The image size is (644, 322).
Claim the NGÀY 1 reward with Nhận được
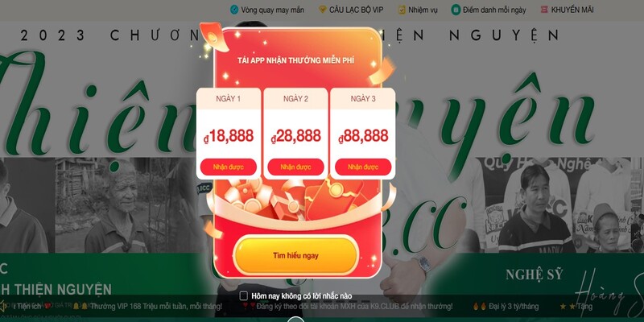coord(229,167)
